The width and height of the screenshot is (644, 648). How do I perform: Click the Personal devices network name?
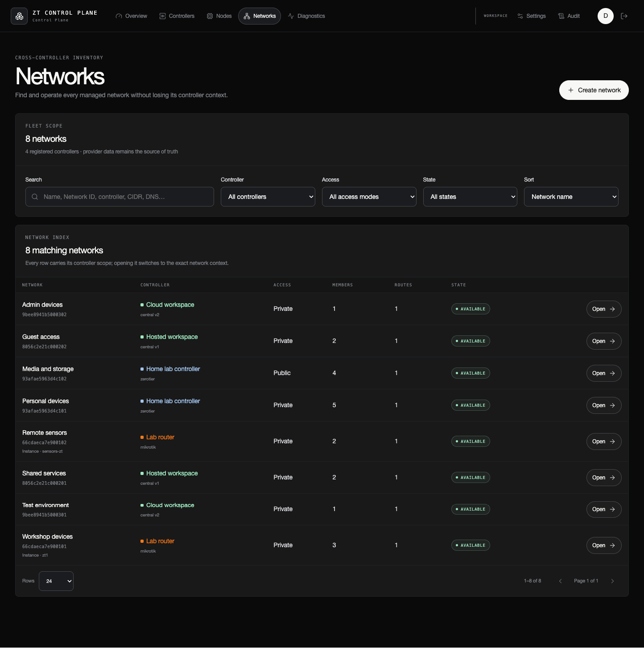click(x=45, y=401)
